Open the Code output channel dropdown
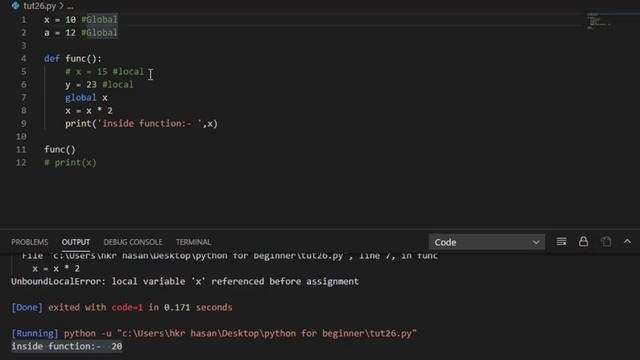 click(487, 242)
